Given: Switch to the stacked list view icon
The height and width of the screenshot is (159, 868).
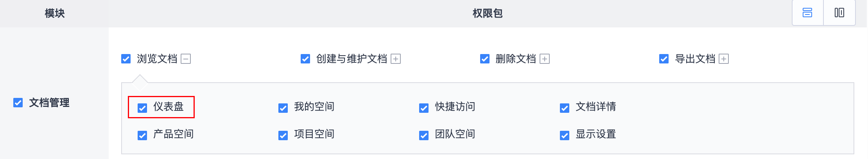Looking at the screenshot, I should pos(807,13).
